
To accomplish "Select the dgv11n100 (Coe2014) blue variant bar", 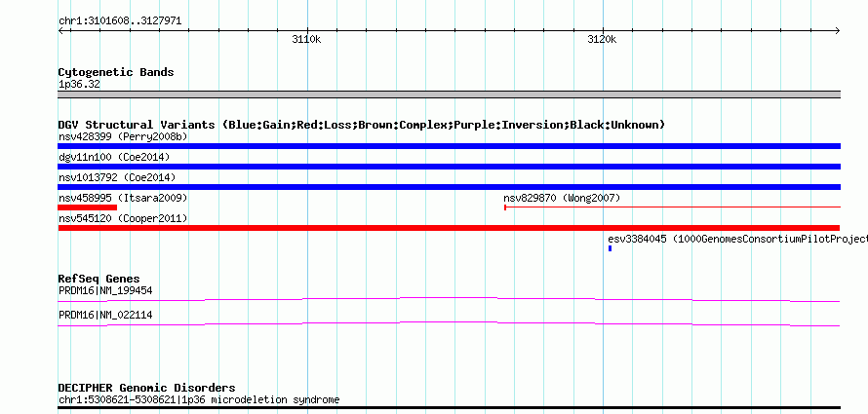I will 449,167.
